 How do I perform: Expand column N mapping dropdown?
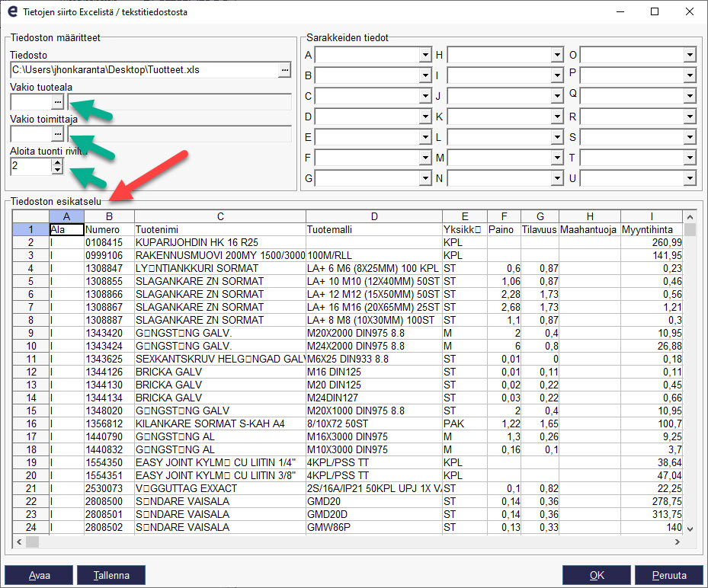pos(557,179)
